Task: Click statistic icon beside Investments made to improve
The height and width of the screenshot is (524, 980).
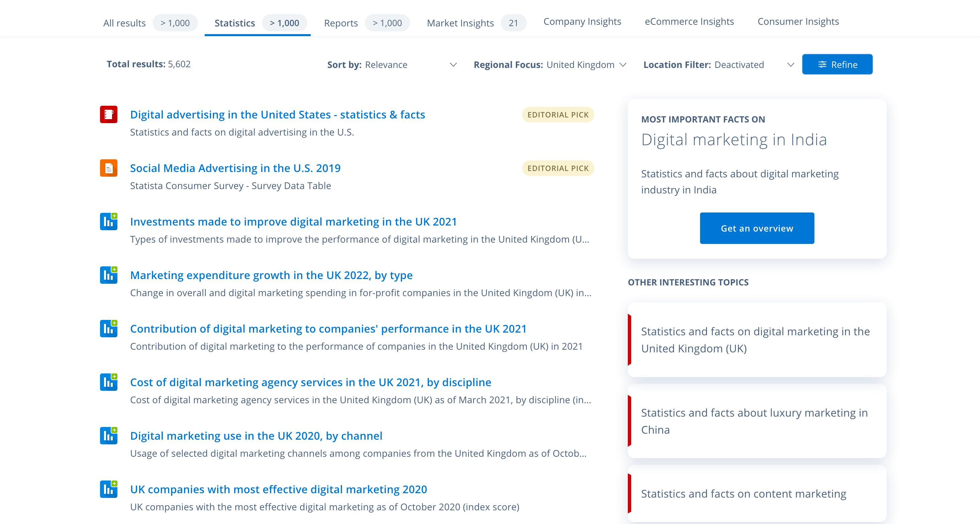Action: [108, 222]
